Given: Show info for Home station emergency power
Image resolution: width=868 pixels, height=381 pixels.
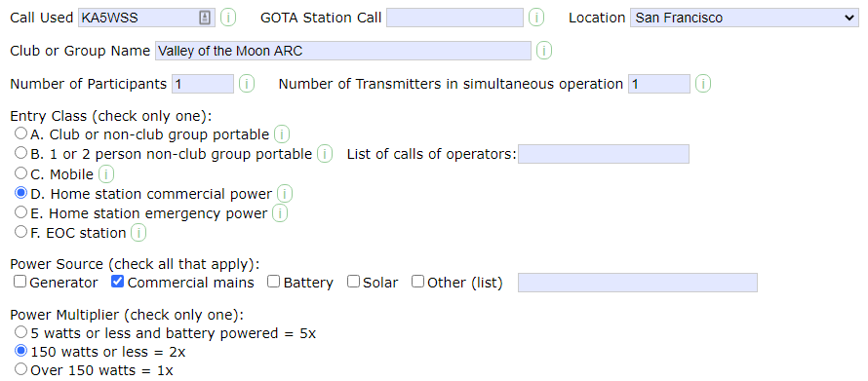Looking at the screenshot, I should pos(280,212).
